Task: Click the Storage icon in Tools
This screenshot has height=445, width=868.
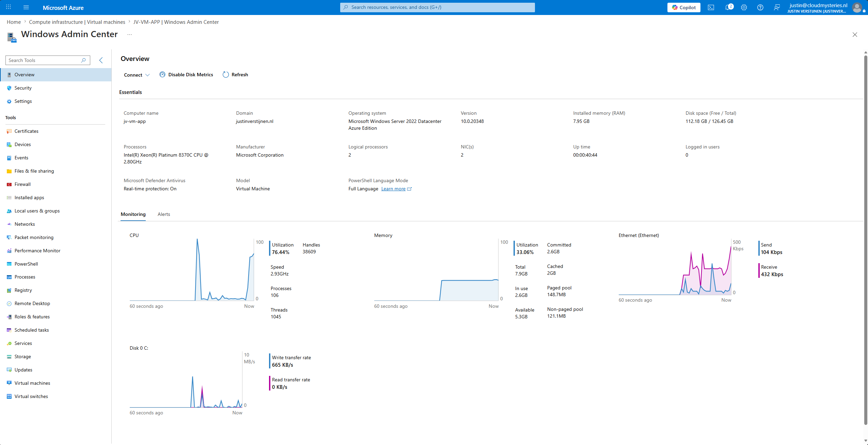Action: [x=9, y=357]
